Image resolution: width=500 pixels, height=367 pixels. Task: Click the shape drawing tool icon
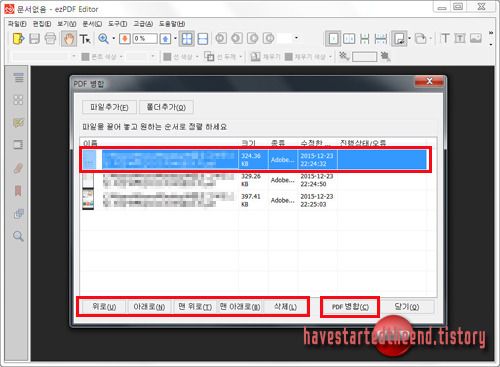421,39
